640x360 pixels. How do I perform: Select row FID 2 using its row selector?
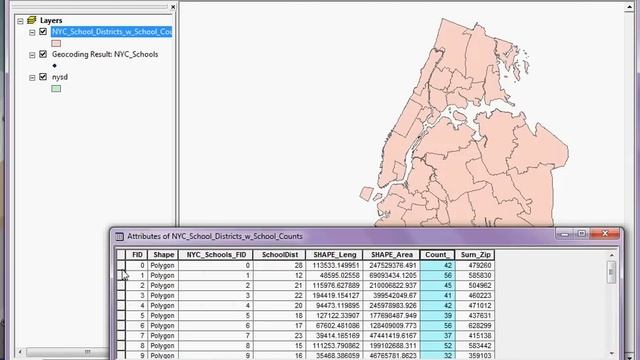pyautogui.click(x=121, y=285)
